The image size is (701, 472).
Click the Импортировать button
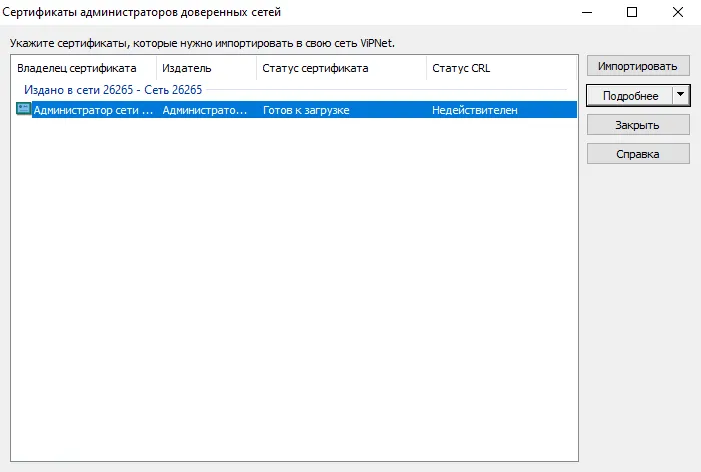tap(638, 66)
